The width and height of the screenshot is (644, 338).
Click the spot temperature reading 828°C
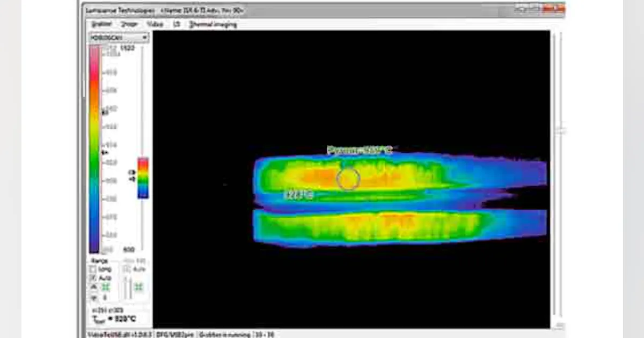tap(114, 319)
